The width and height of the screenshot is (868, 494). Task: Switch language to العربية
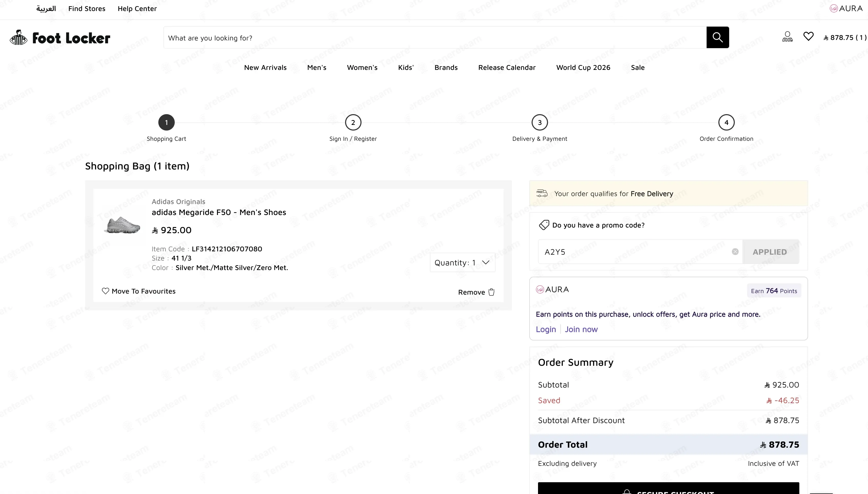46,9
